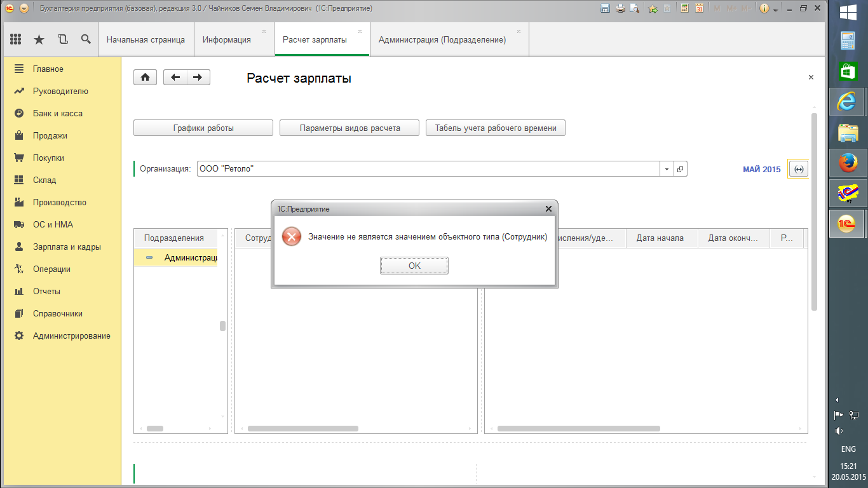868x488 pixels.
Task: Click the Дата начала column header
Action: tap(662, 238)
